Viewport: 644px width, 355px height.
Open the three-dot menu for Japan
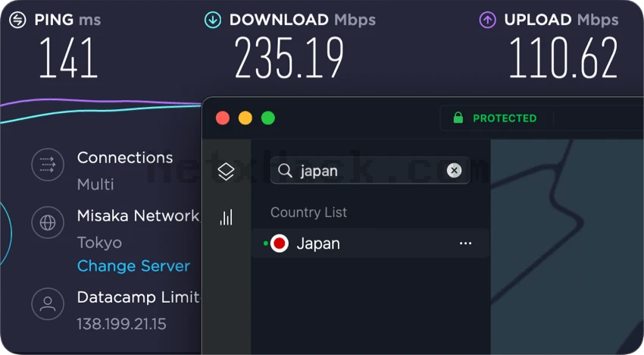[465, 243]
